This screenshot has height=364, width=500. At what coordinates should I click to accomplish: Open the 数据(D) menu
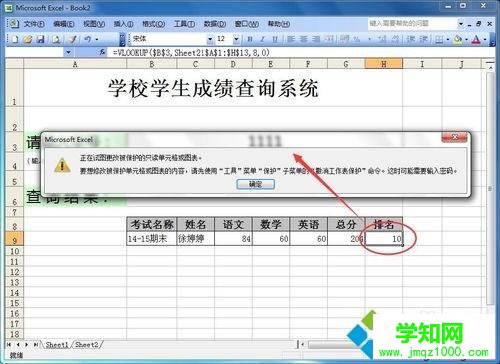click(x=215, y=24)
